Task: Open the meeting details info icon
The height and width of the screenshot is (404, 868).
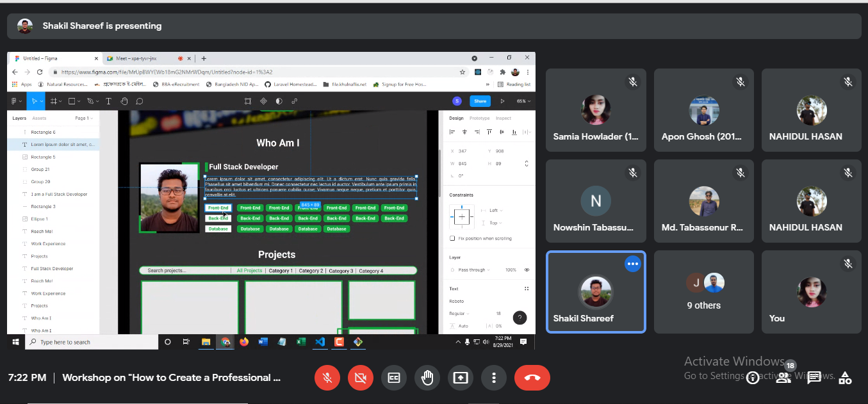Action: click(x=753, y=378)
